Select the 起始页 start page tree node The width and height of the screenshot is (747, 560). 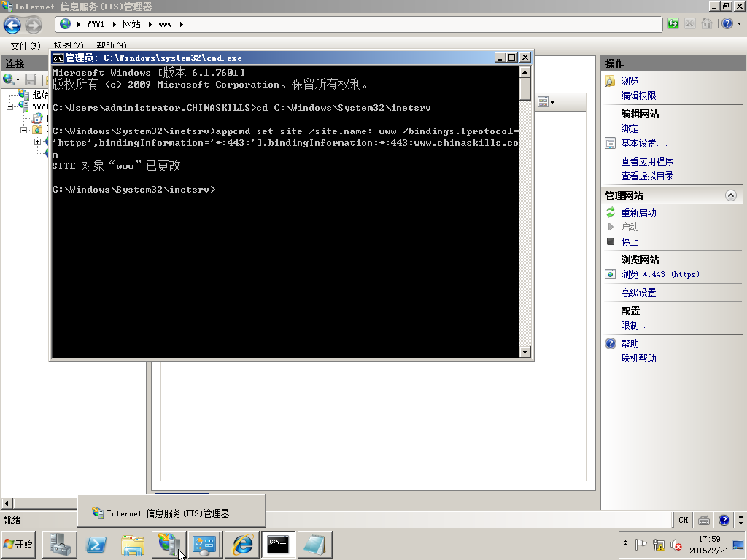pyautogui.click(x=40, y=95)
